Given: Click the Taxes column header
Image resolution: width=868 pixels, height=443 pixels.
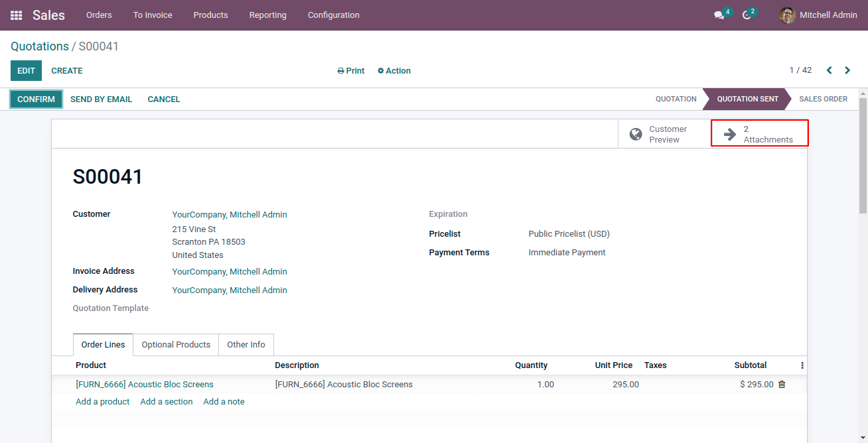Looking at the screenshot, I should (655, 365).
